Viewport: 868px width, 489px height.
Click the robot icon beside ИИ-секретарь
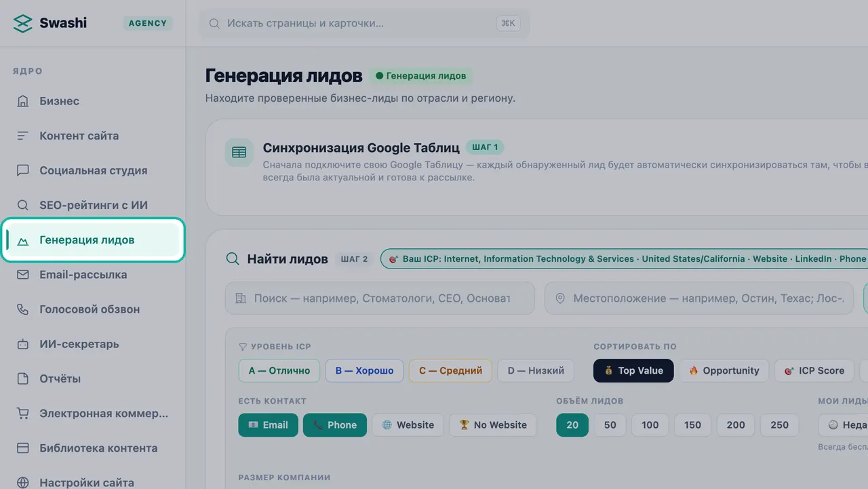pos(23,344)
